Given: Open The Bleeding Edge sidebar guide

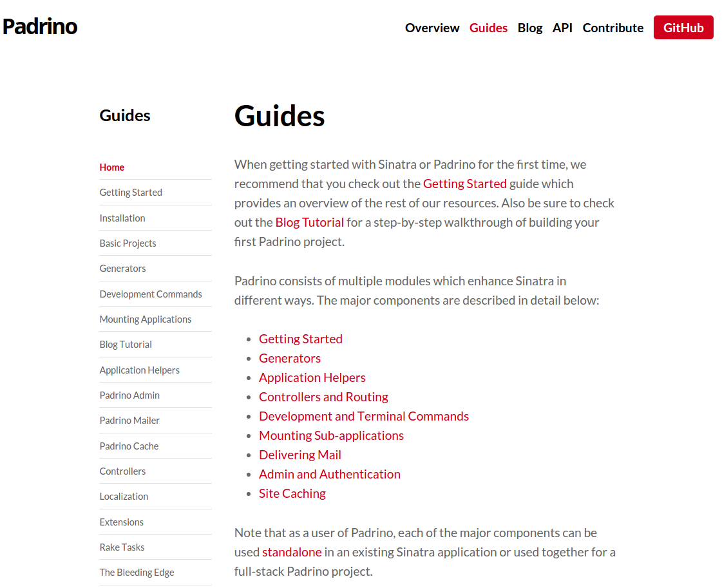Looking at the screenshot, I should 137,572.
